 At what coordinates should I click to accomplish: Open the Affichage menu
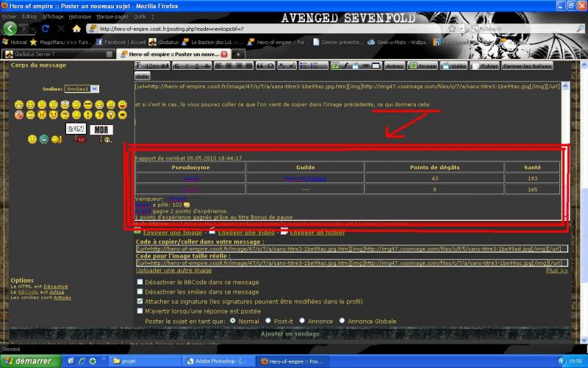click(53, 16)
